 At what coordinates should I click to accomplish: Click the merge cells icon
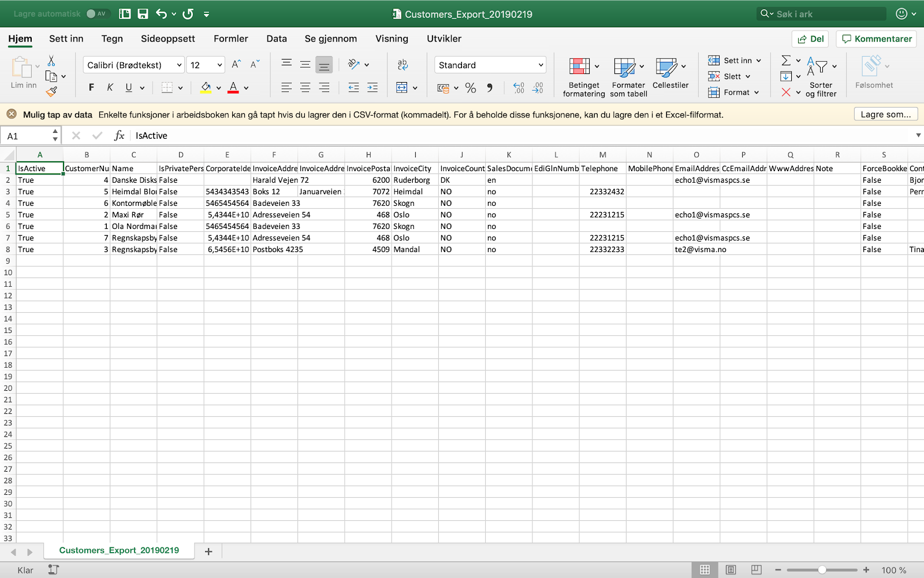402,87
